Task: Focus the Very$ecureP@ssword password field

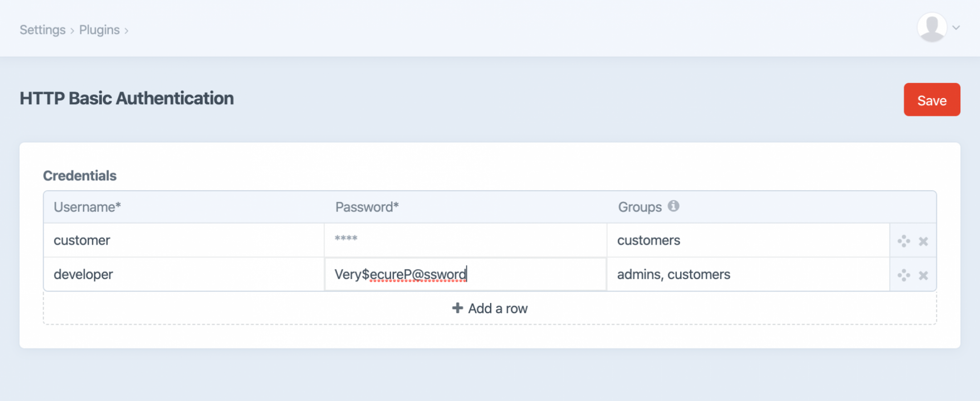Action: pos(465,274)
